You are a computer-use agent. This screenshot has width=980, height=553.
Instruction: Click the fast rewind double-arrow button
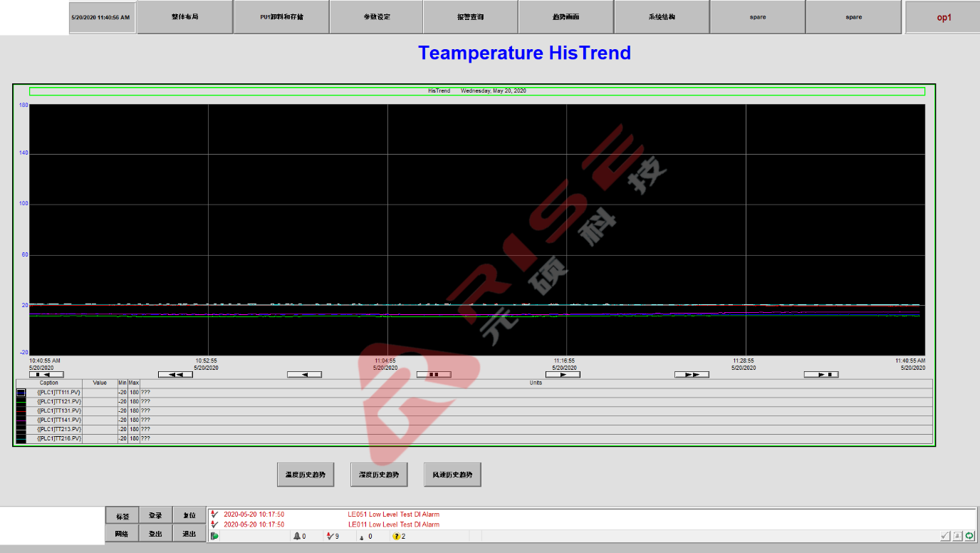point(175,374)
